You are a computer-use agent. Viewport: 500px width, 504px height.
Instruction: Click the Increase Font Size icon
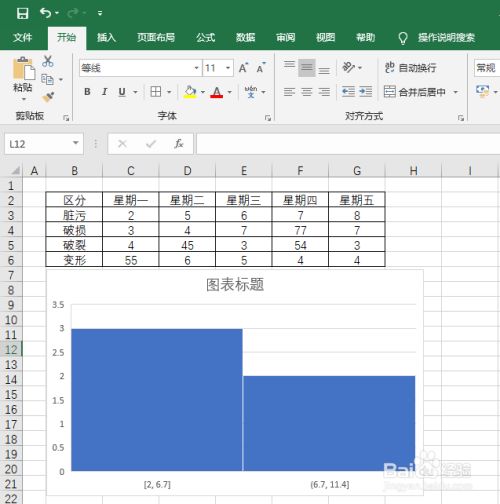pos(244,68)
